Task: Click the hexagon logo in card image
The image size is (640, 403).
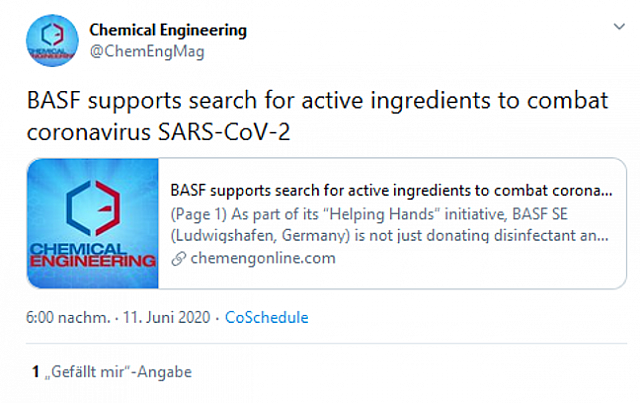Action: pyautogui.click(x=93, y=208)
